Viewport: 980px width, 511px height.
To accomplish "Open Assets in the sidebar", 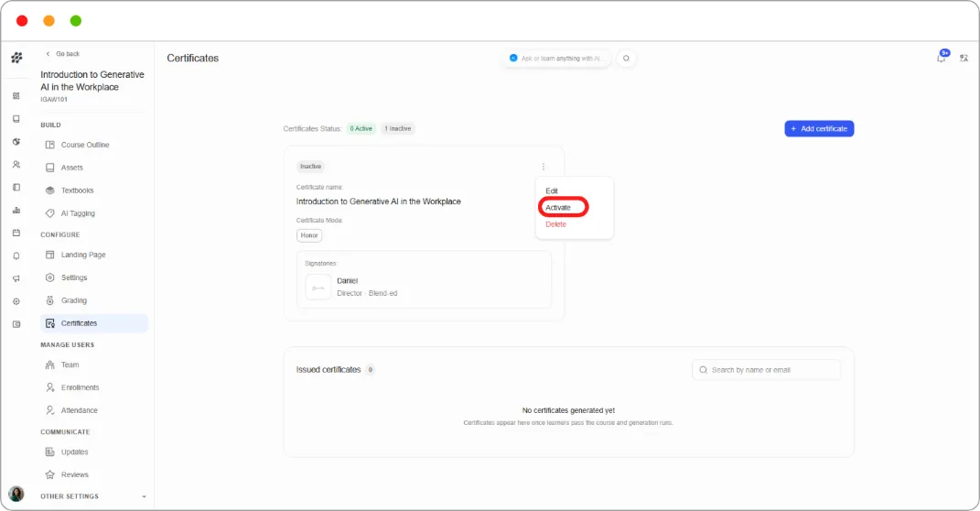I will tap(93, 168).
